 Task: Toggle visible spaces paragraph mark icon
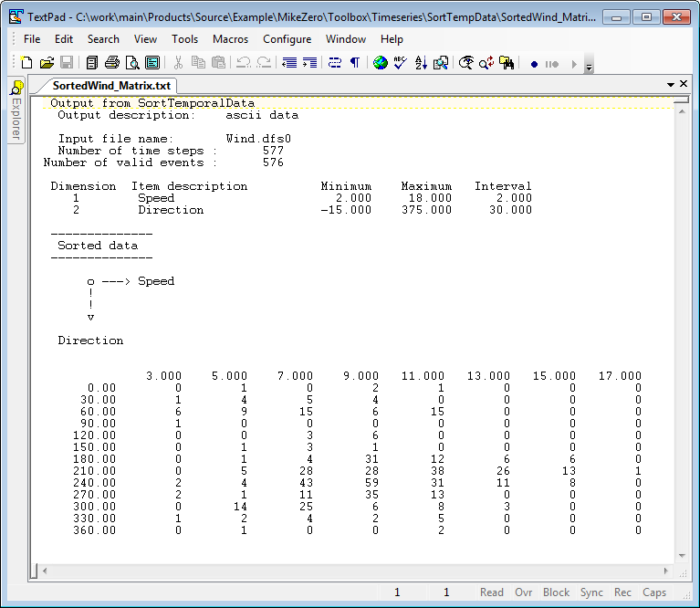355,63
